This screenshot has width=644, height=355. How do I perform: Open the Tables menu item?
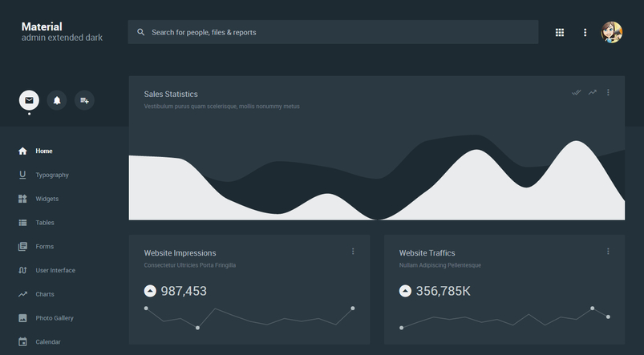click(x=45, y=223)
